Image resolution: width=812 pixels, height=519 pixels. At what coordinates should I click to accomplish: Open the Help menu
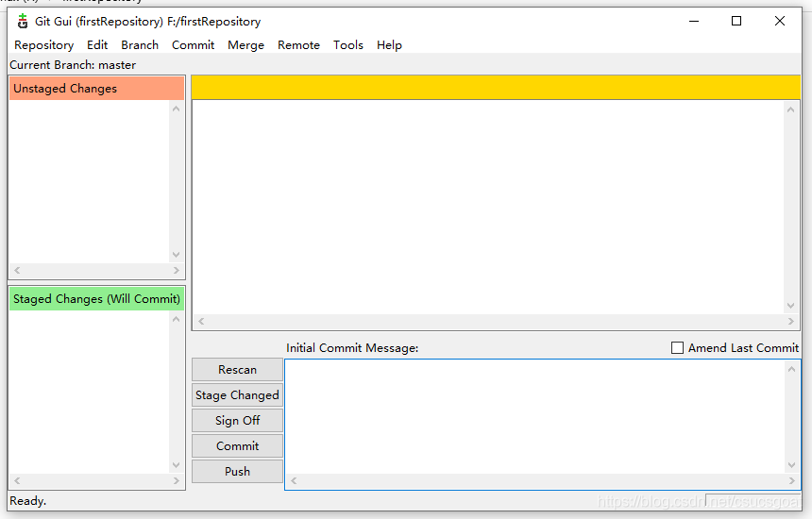point(389,45)
